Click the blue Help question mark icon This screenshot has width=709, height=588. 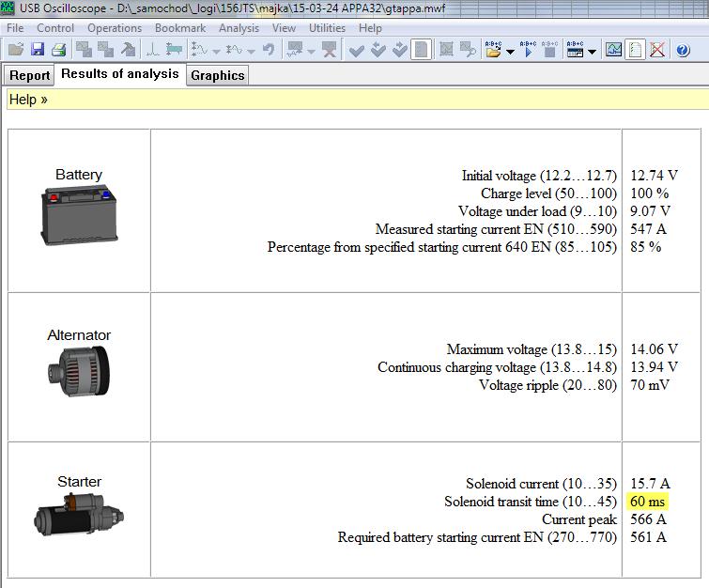(683, 50)
